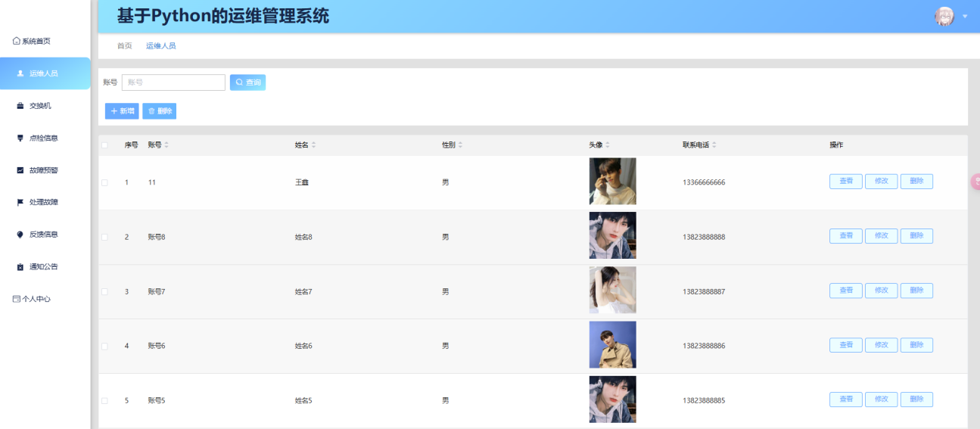This screenshot has width=980, height=429.
Task: Sort by the 姓名 column sort arrows
Action: click(x=313, y=145)
